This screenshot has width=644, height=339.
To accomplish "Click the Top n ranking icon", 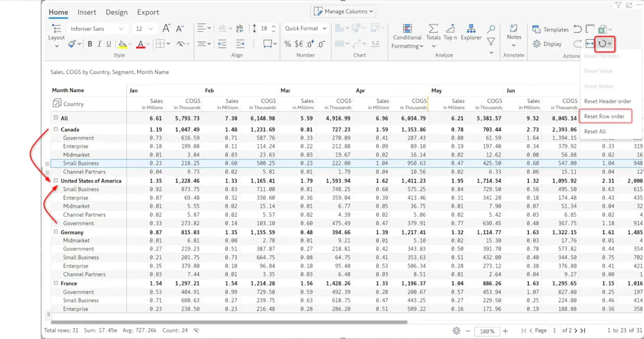I will coord(450,32).
